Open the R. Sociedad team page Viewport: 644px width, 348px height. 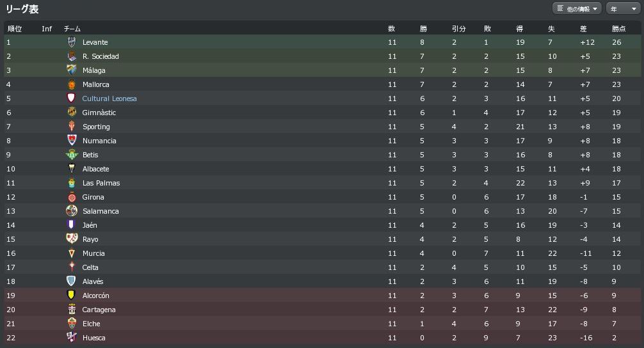click(101, 56)
